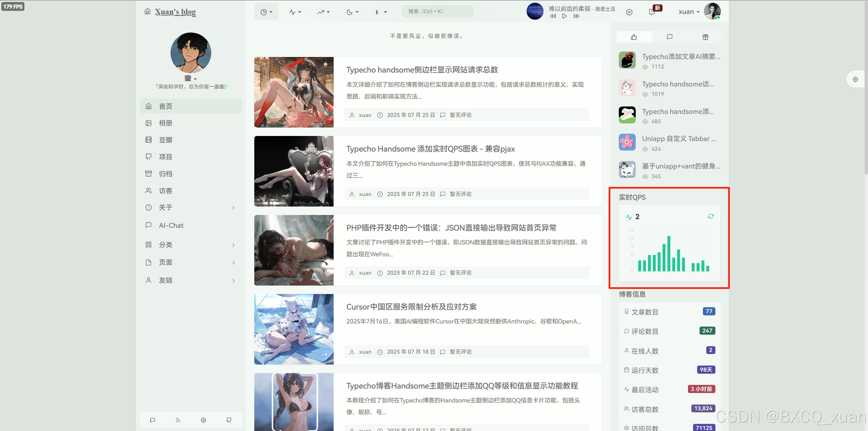Image resolution: width=868 pixels, height=431 pixels.
Task: Click thumbnail of the Cursor中国区 post
Action: (x=294, y=329)
